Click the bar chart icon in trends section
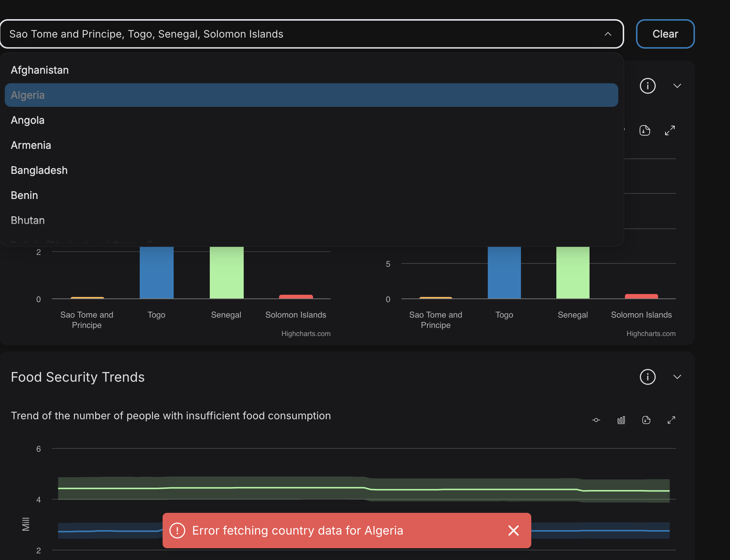Viewport: 730px width, 560px height. tap(620, 420)
